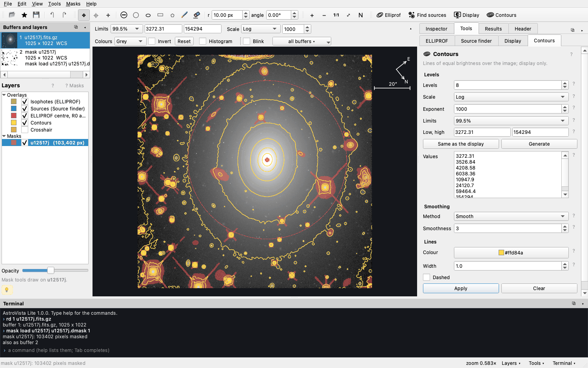The width and height of the screenshot is (588, 368).
Task: Toggle Sources (Source finder) overlay checkbox
Action: [25, 108]
